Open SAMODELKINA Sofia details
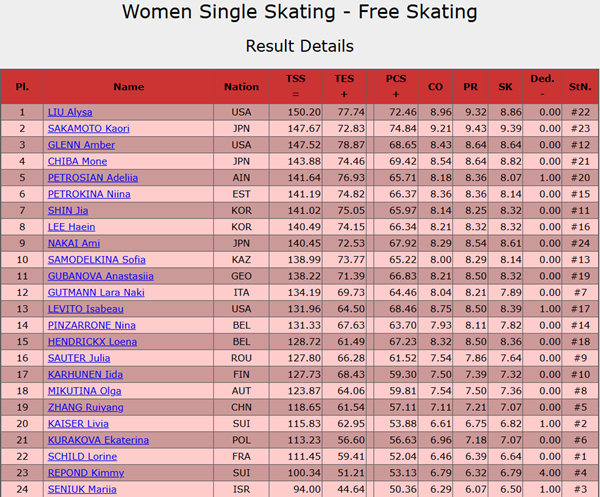This screenshot has height=497, width=600. pyautogui.click(x=96, y=260)
